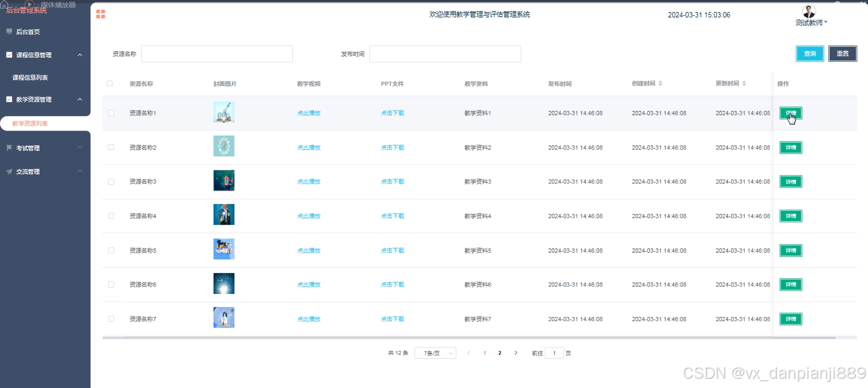
Task: Click the go-to page number field
Action: (x=554, y=353)
